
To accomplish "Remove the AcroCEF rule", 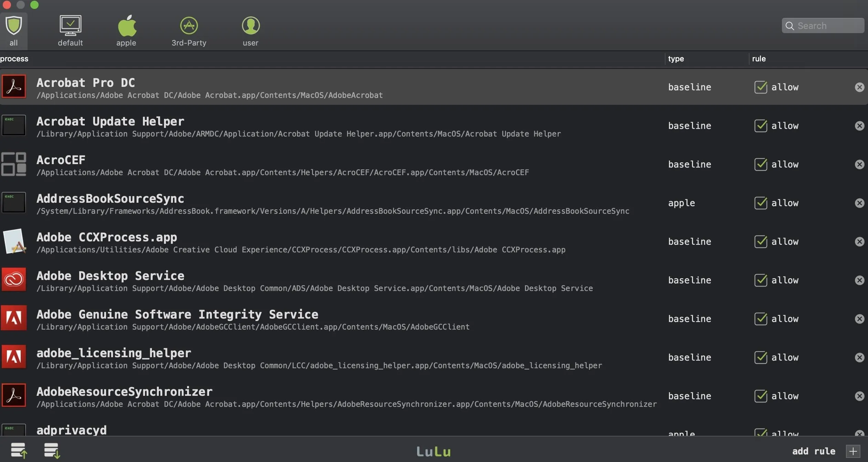I will [x=859, y=164].
